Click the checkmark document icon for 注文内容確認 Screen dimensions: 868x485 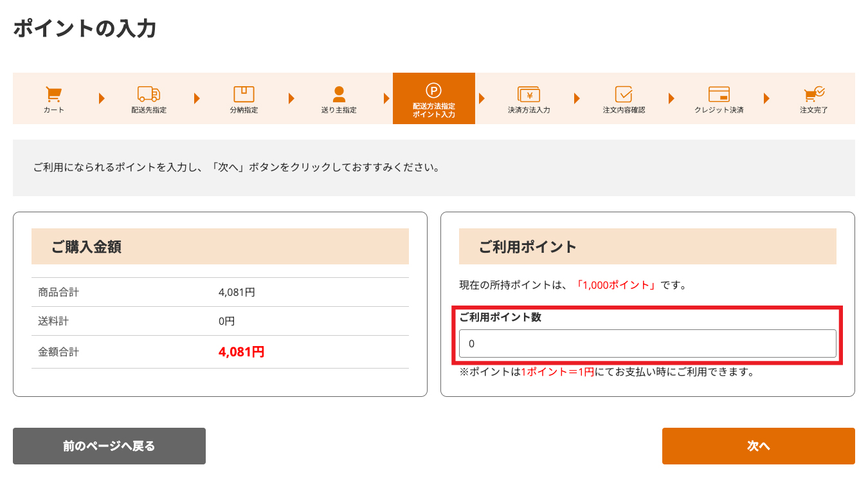click(624, 94)
